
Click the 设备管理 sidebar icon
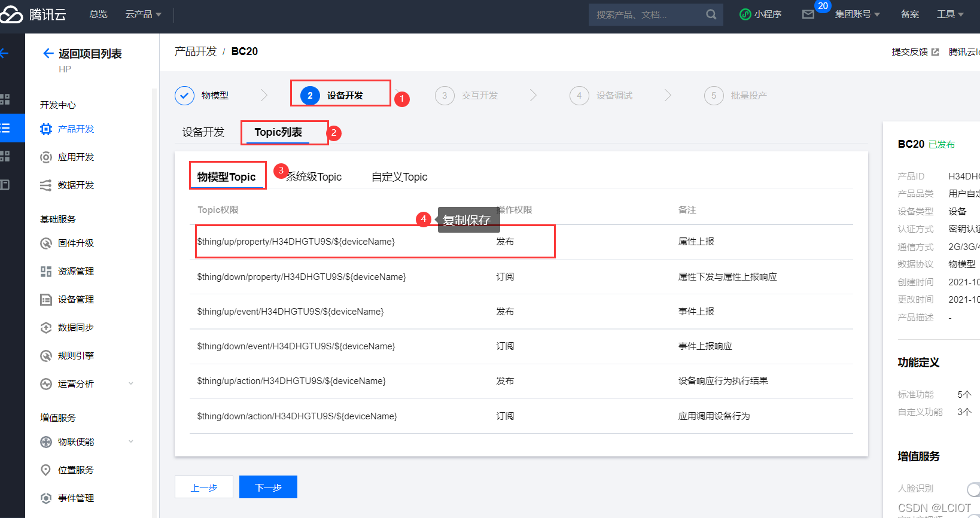pyautogui.click(x=46, y=299)
